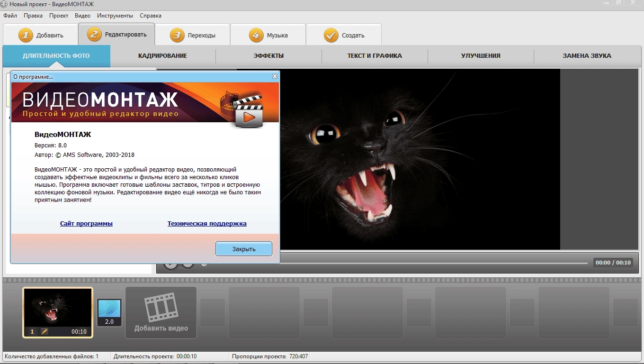Switch to the КАДРИРОВАНИЕ sub-tab
Image resolution: width=644 pixels, height=364 pixels.
[163, 55]
